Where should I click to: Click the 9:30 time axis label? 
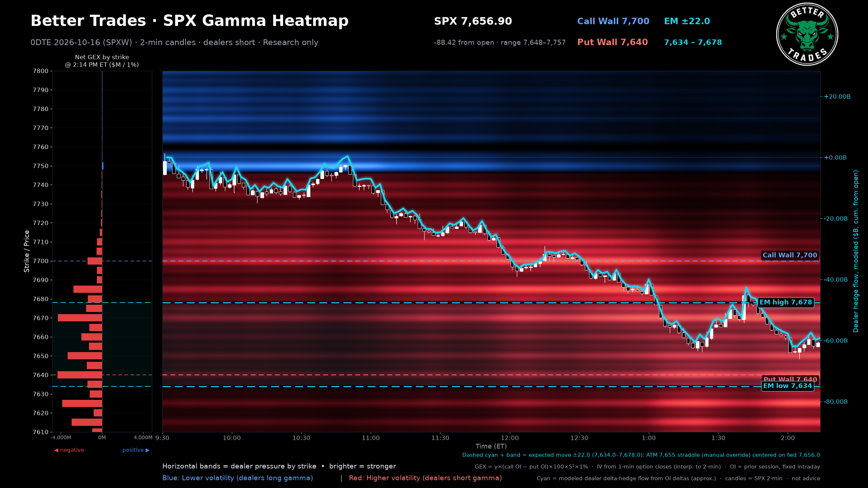tap(162, 438)
